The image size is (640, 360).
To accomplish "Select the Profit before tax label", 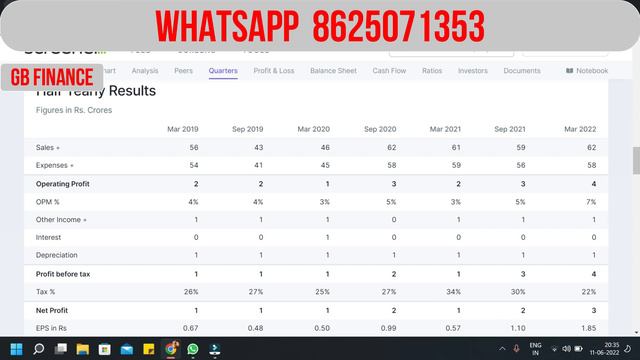I will 63,274.
